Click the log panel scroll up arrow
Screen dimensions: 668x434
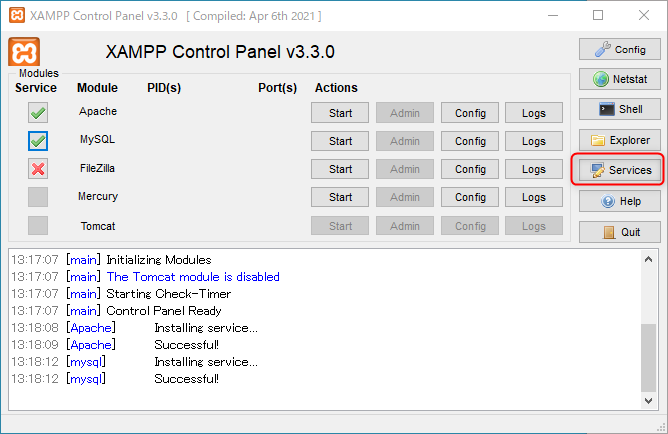648,259
